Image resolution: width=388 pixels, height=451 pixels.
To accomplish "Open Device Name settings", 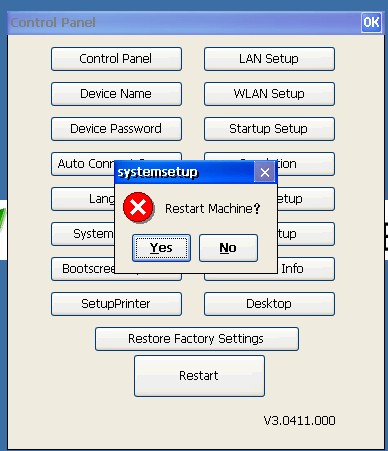I will (x=116, y=94).
